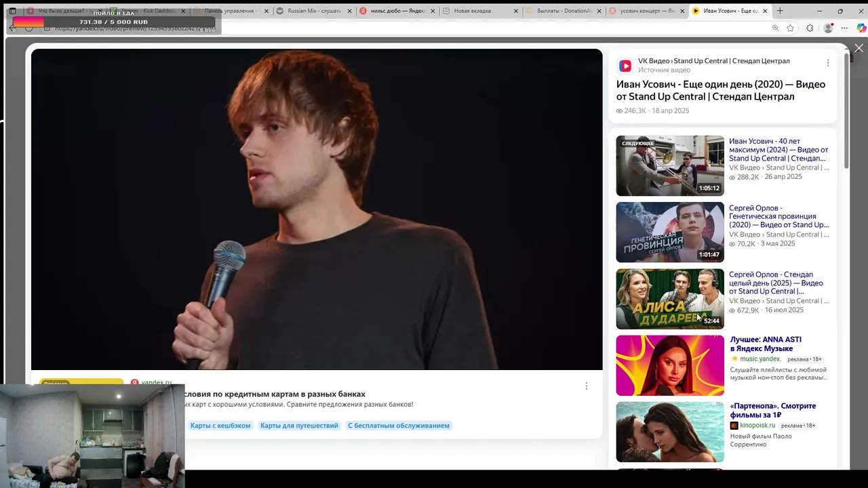Open the browser extensions icon
Viewport: 868px width, 488px height.
tap(810, 28)
